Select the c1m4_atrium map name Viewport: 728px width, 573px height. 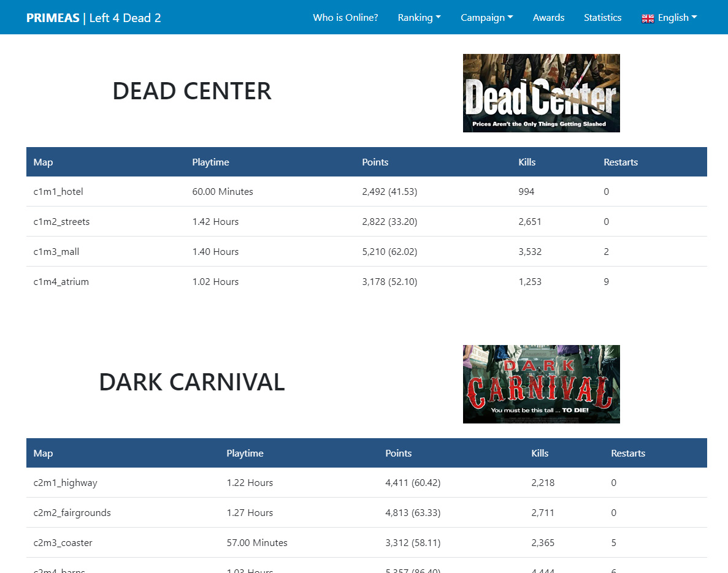(61, 282)
